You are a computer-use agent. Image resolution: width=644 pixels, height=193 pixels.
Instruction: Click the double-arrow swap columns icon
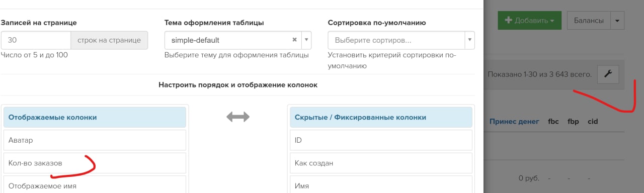tap(237, 117)
